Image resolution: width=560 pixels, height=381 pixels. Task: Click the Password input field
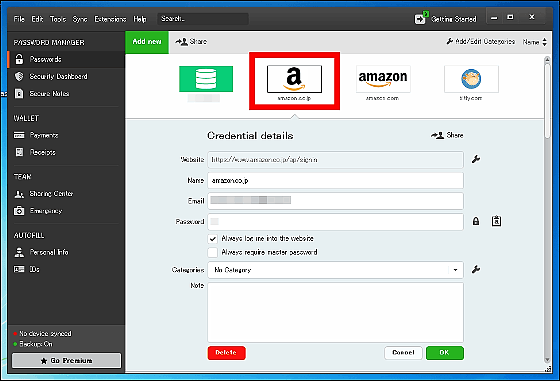[x=335, y=222]
